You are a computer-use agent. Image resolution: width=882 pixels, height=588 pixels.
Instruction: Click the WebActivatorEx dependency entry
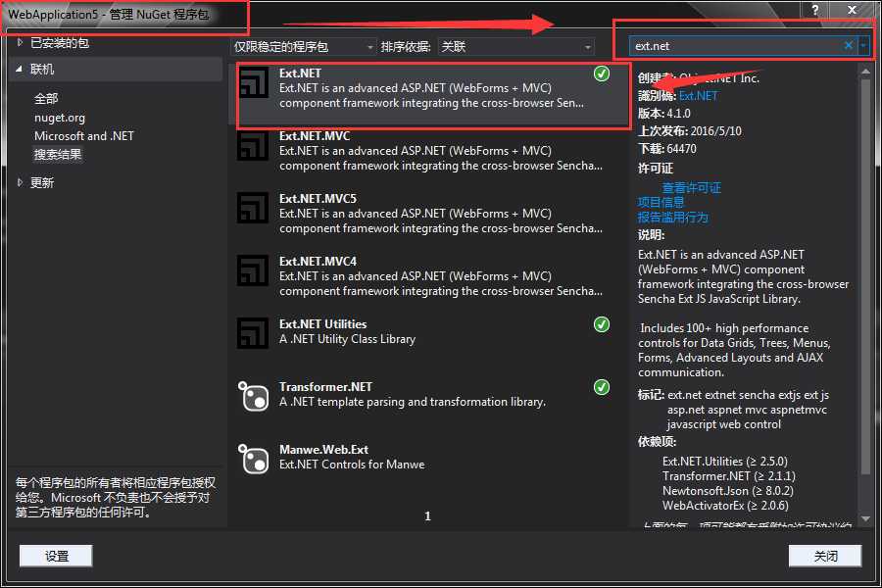(x=725, y=506)
